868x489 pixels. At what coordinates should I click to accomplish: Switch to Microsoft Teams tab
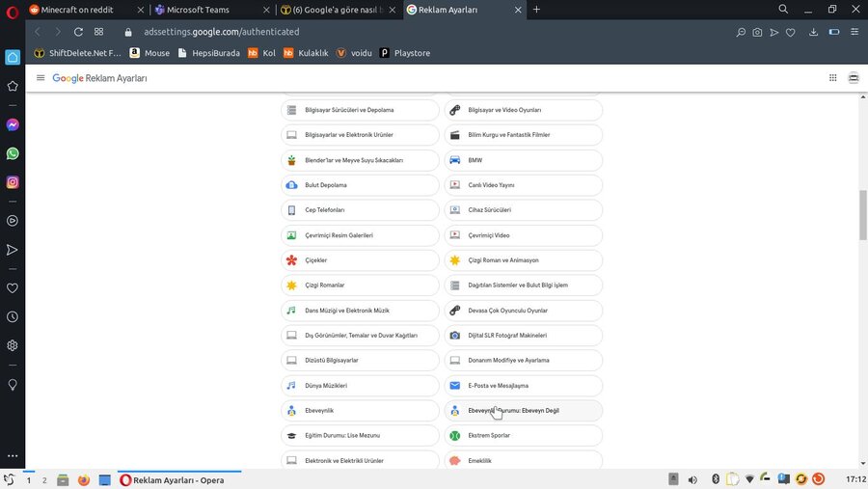click(x=212, y=10)
